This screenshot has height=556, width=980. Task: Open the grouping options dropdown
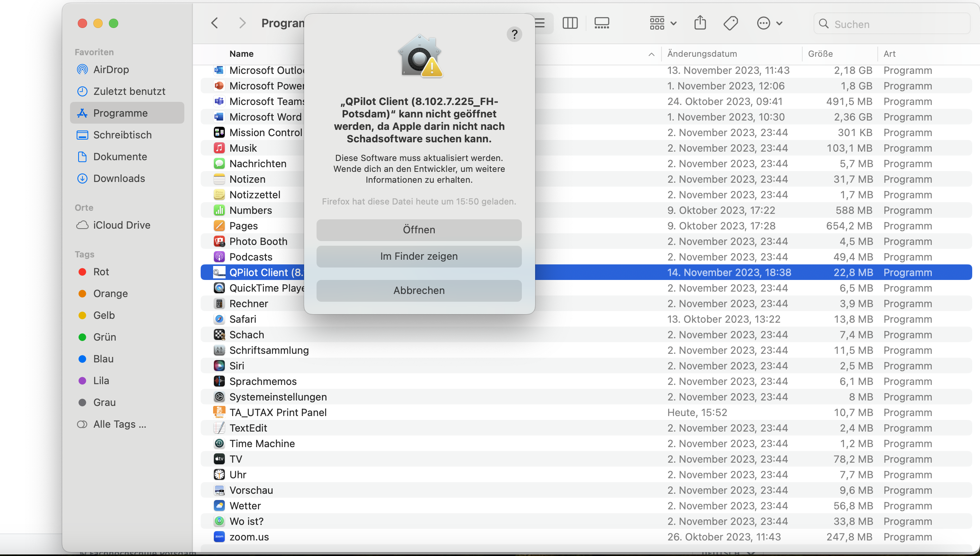tap(663, 23)
